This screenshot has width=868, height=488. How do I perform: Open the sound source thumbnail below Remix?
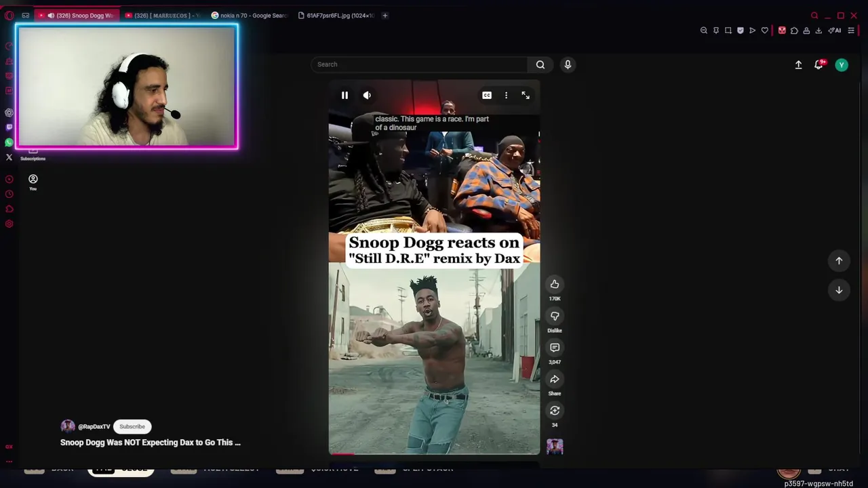(555, 447)
